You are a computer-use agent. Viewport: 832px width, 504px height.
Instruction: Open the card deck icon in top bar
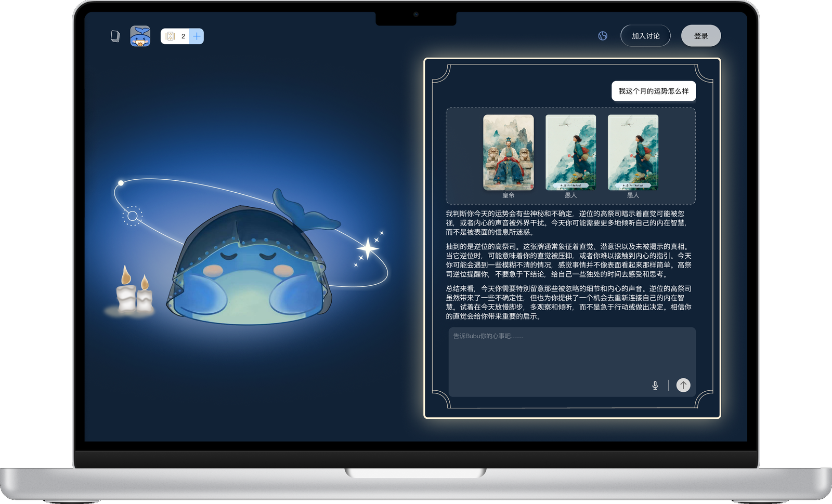(x=115, y=36)
